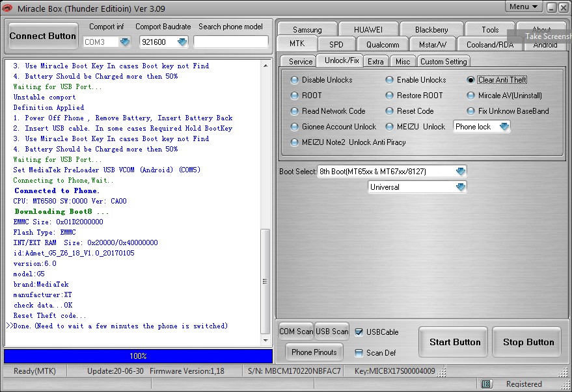Click the log panel vertical scrollbar thumb

click(266, 281)
